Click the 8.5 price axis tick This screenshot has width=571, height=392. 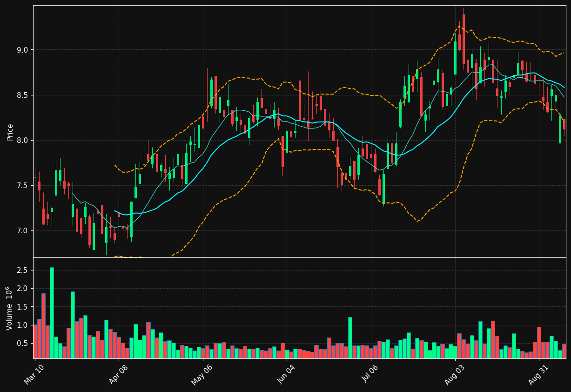pyautogui.click(x=23, y=95)
